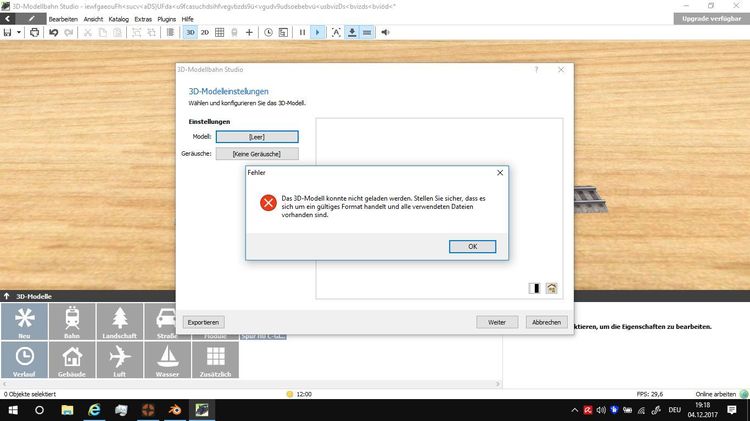
Task: Mute sound with the speaker icon
Action: click(386, 33)
